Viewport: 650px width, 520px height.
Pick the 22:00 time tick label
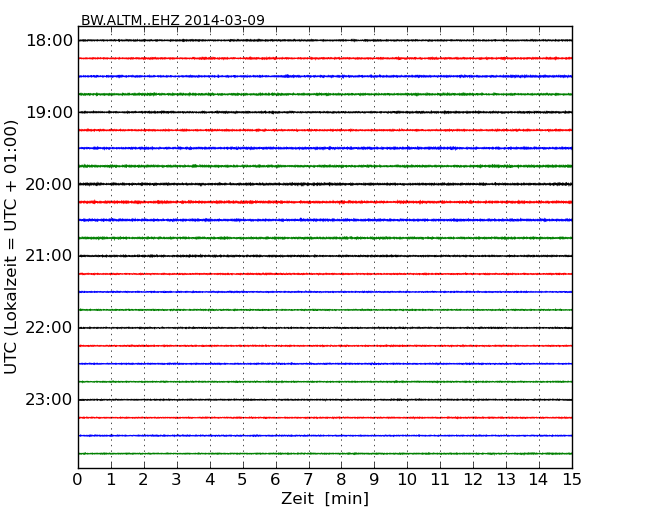pyautogui.click(x=49, y=328)
